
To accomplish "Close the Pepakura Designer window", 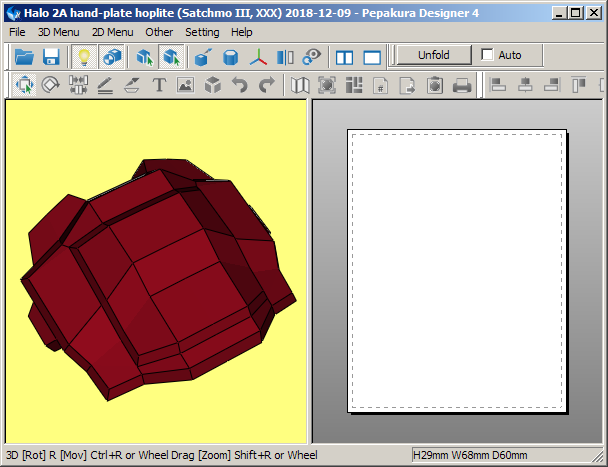I will point(594,13).
